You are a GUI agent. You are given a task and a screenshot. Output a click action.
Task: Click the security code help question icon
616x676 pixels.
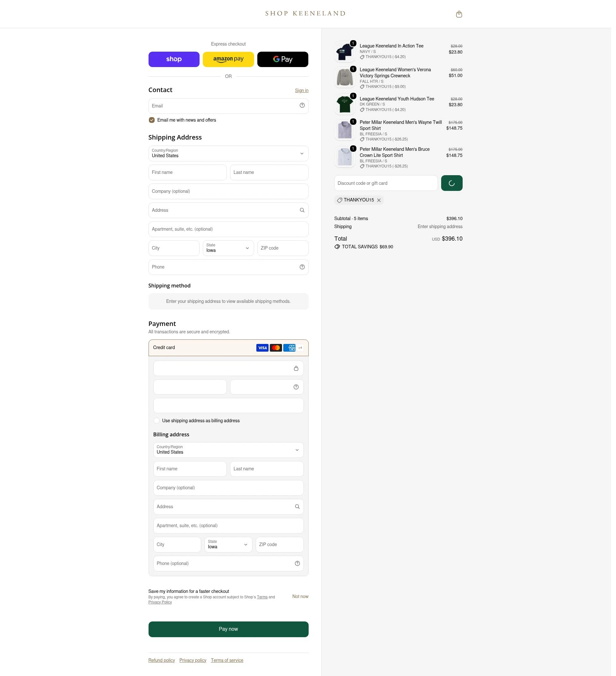click(298, 390)
